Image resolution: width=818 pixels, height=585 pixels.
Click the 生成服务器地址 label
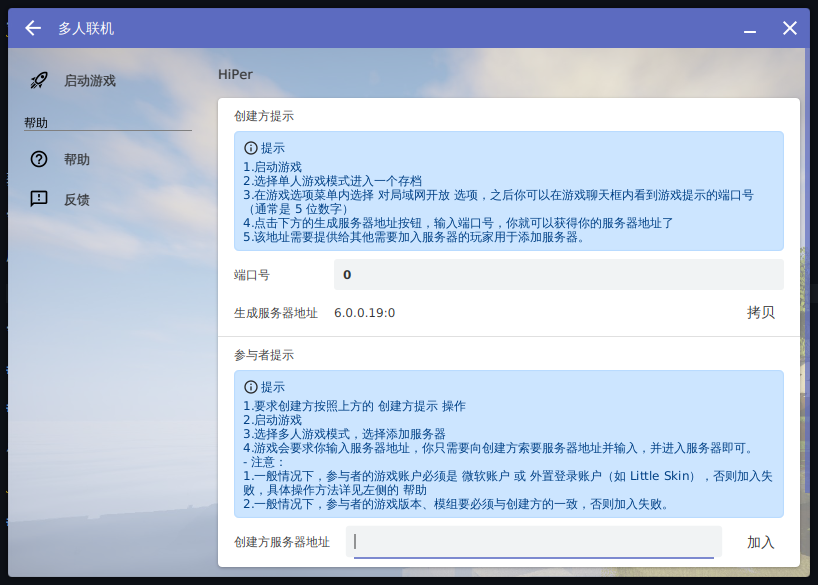click(x=276, y=313)
